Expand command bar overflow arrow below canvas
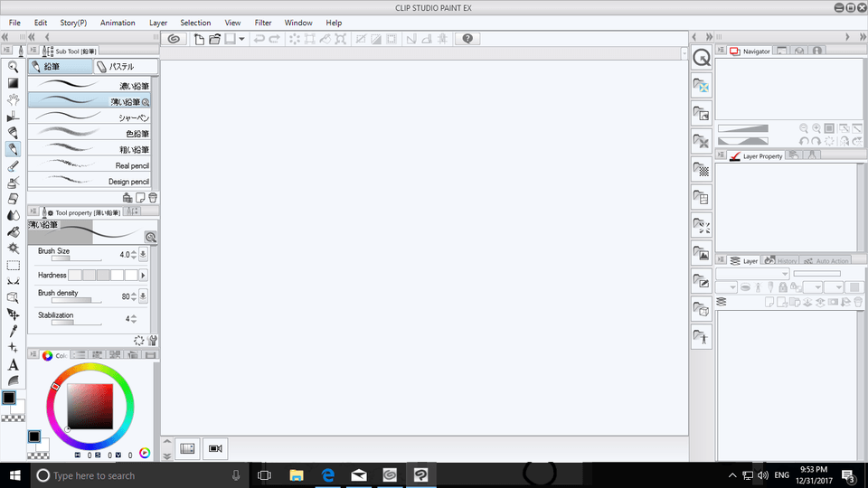 point(166,456)
